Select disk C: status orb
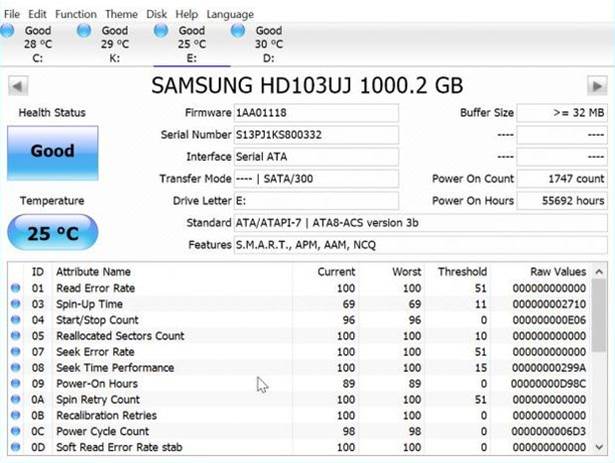The image size is (615, 463). click(7, 31)
